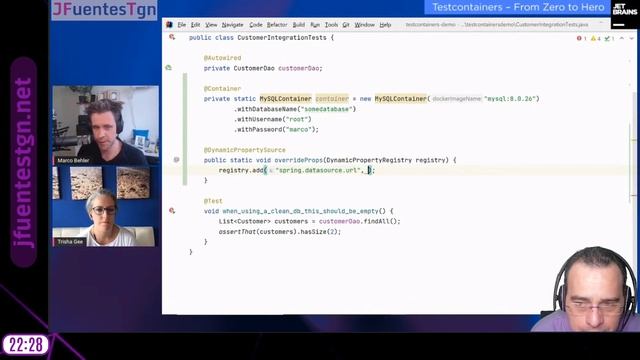Viewport: 640px width, 360px height.
Task: Open the Navigate menu
Action: click(x=232, y=25)
